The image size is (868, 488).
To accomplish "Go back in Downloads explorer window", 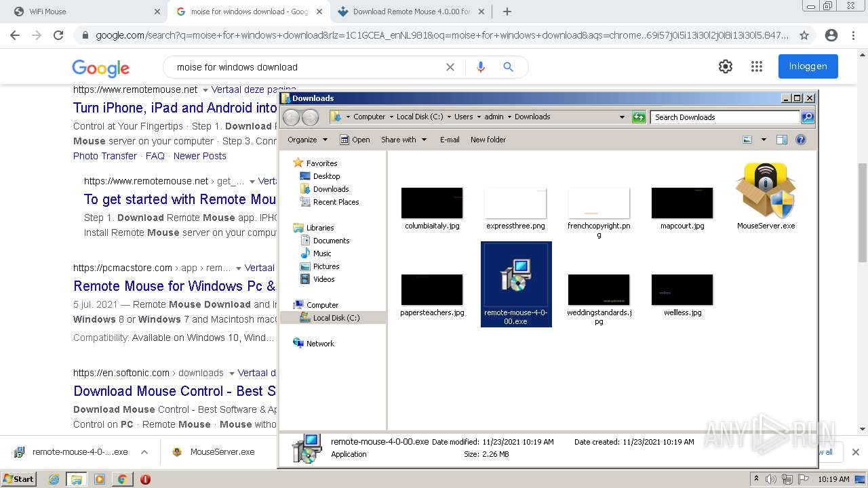I will tap(291, 117).
